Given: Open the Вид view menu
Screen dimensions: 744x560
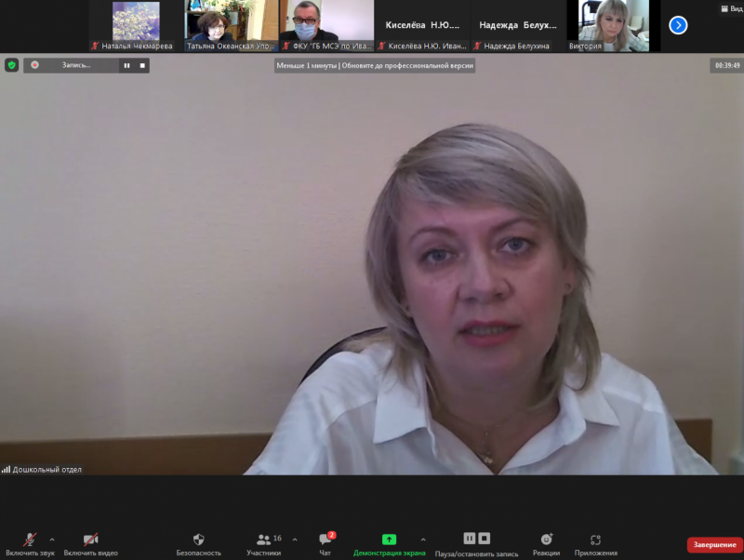Looking at the screenshot, I should tap(730, 8).
